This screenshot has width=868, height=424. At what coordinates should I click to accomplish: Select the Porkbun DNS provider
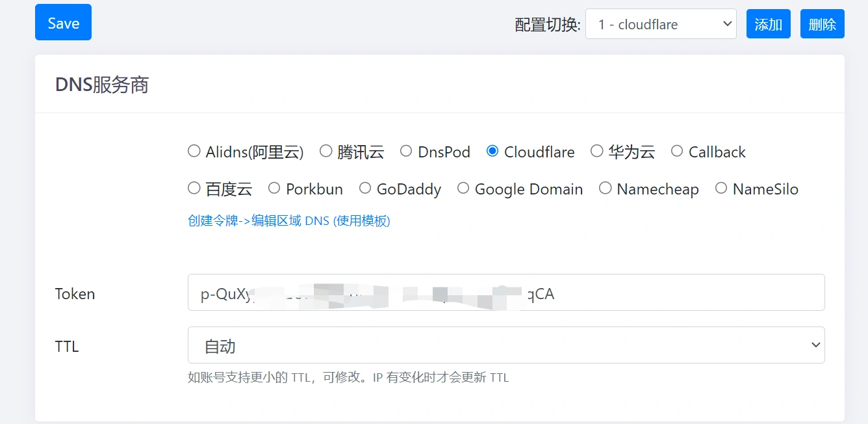274,188
